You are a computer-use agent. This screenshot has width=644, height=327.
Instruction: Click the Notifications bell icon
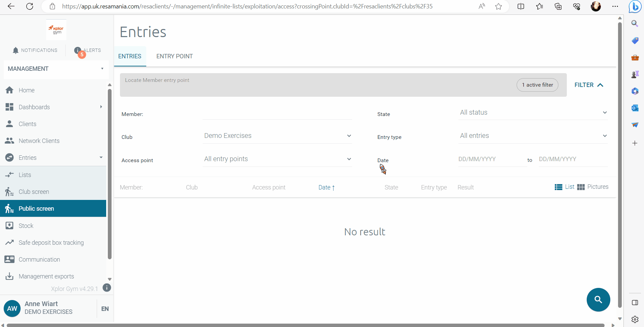(x=16, y=51)
